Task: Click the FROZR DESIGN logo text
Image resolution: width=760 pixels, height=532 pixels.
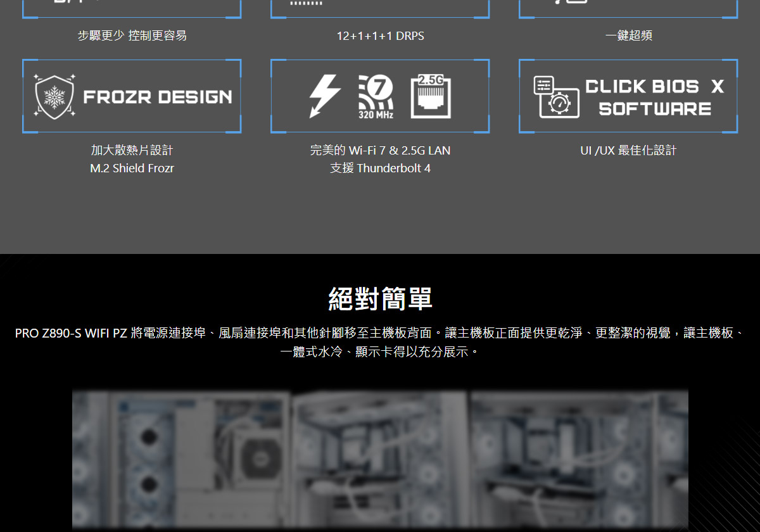Action: [x=158, y=97]
